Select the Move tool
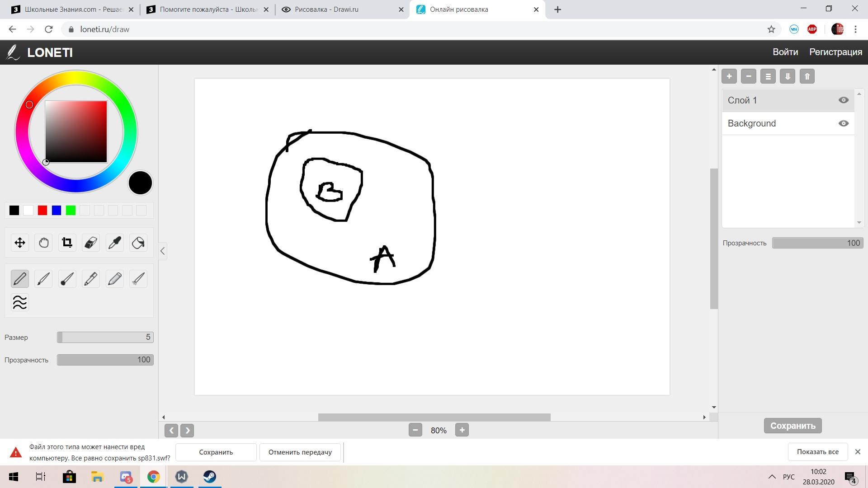 [20, 243]
